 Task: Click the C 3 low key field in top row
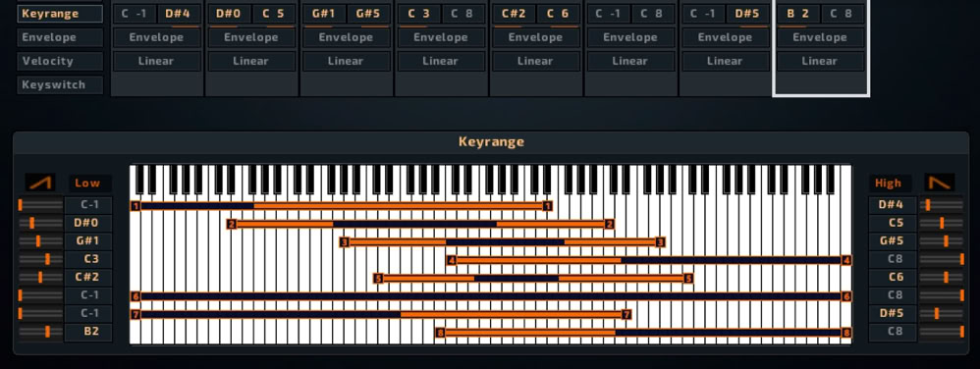pos(418,14)
